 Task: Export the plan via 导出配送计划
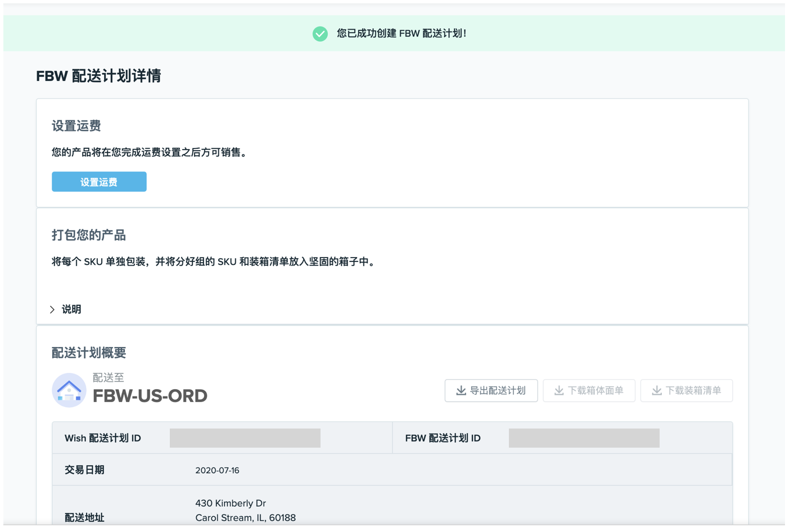point(491,390)
